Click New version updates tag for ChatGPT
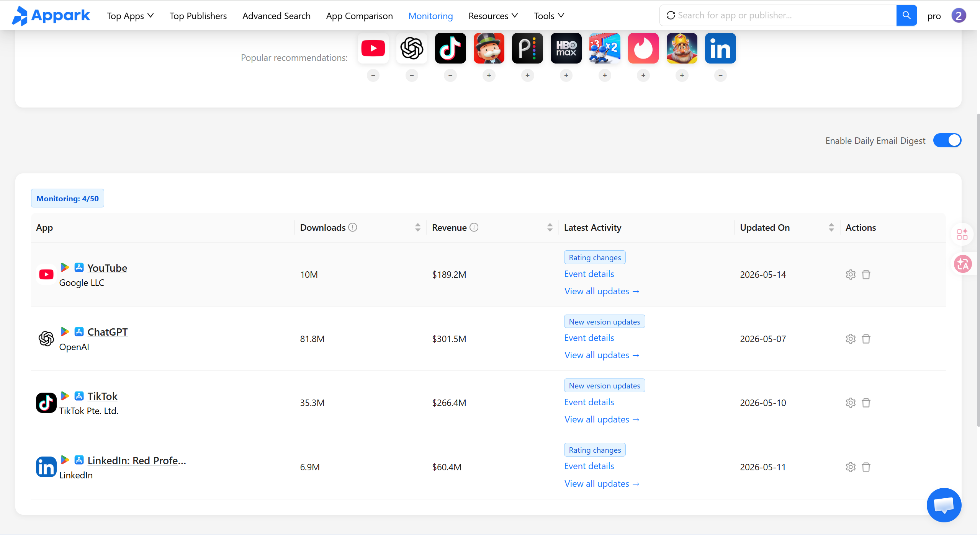This screenshot has height=535, width=980. tap(604, 321)
